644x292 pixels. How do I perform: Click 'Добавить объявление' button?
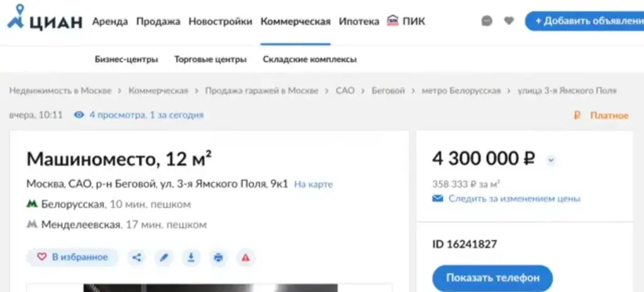[586, 21]
